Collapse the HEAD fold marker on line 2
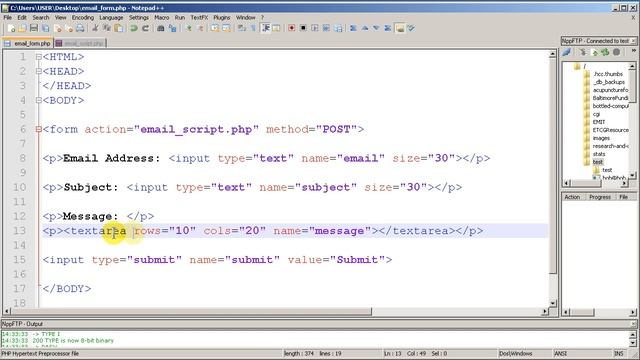 click(x=38, y=71)
